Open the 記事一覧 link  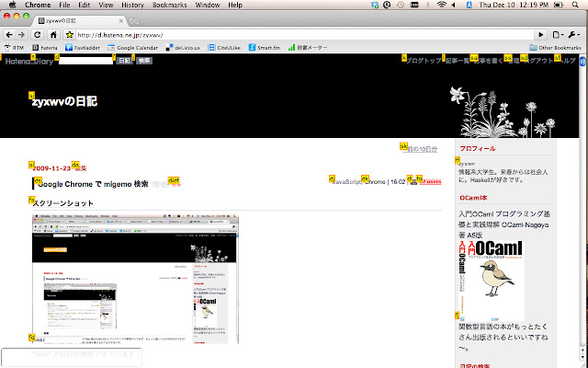point(458,61)
